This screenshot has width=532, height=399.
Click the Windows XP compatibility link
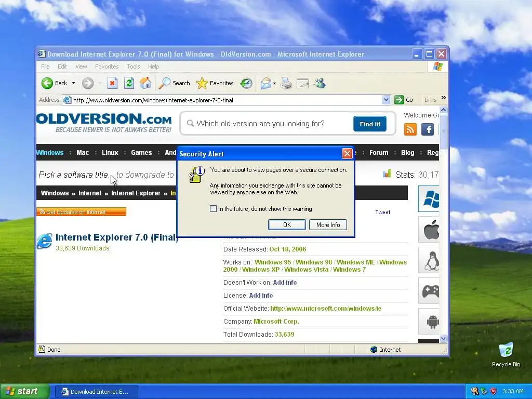[261, 270]
